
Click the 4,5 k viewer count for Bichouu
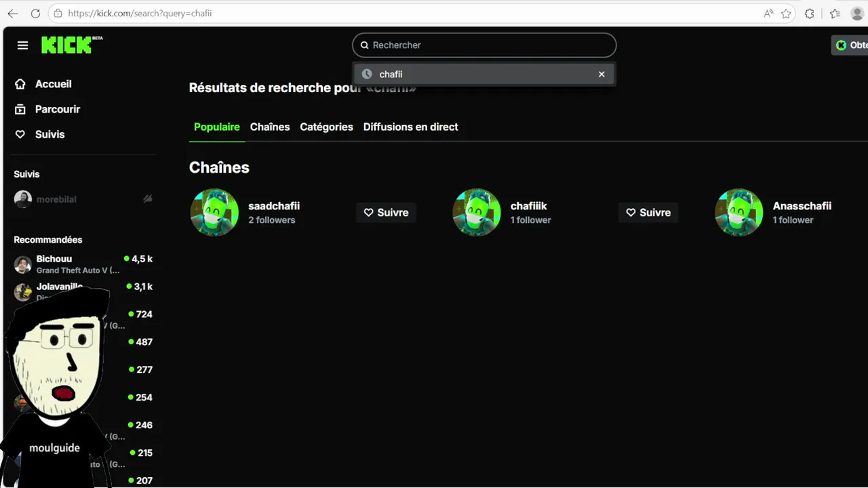[x=138, y=259]
